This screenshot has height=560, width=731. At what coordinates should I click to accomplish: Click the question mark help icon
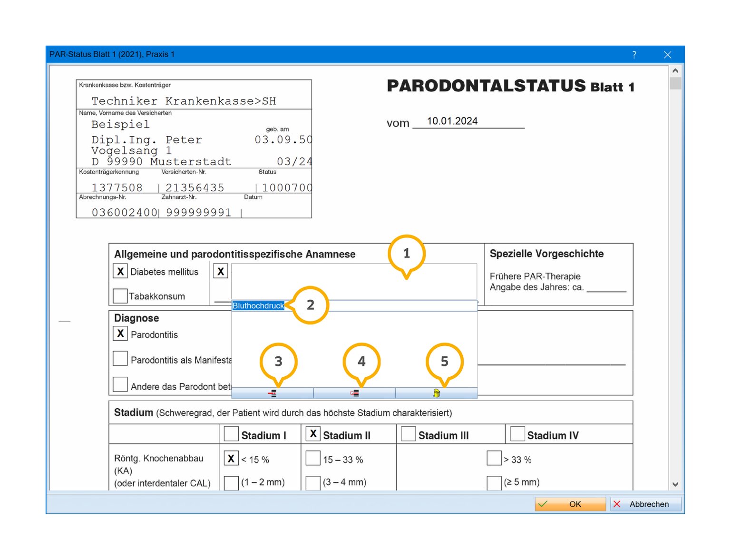pos(634,55)
